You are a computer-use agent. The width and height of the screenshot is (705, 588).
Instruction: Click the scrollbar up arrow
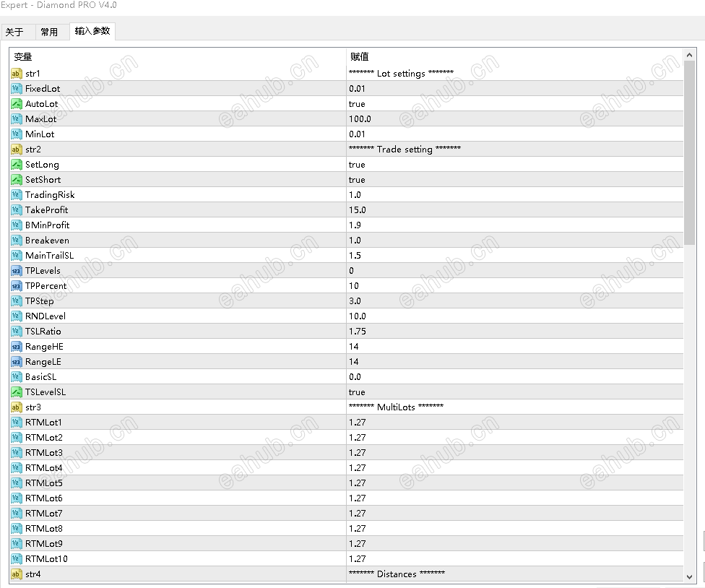point(690,55)
